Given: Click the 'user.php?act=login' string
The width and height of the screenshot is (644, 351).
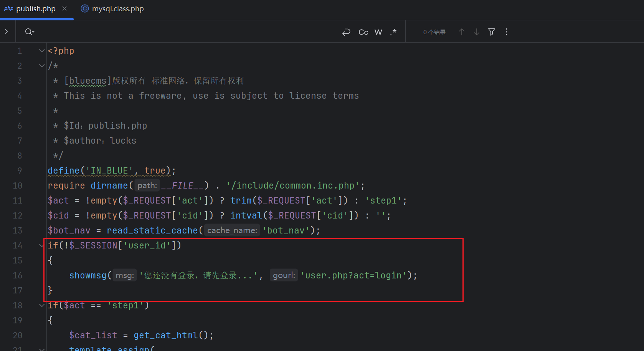Looking at the screenshot, I should click(353, 275).
